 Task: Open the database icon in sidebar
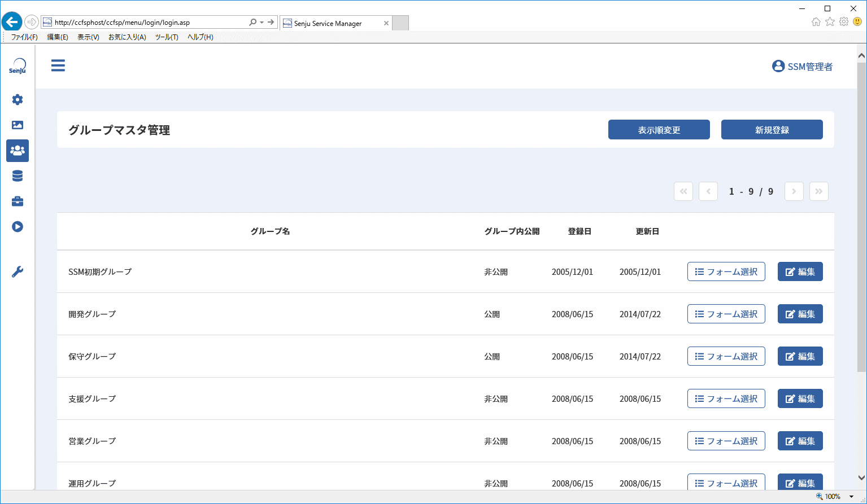[x=18, y=176]
